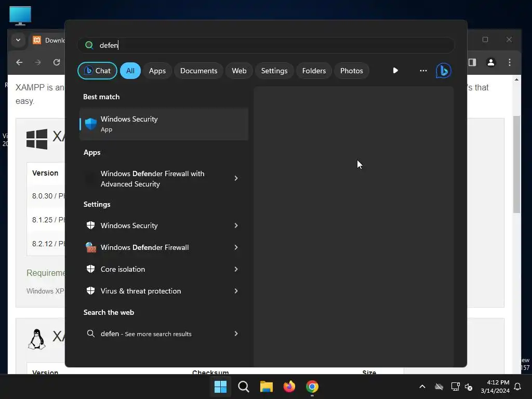The height and width of the screenshot is (399, 532).
Task: Filter search results by Folders
Action: pyautogui.click(x=314, y=71)
